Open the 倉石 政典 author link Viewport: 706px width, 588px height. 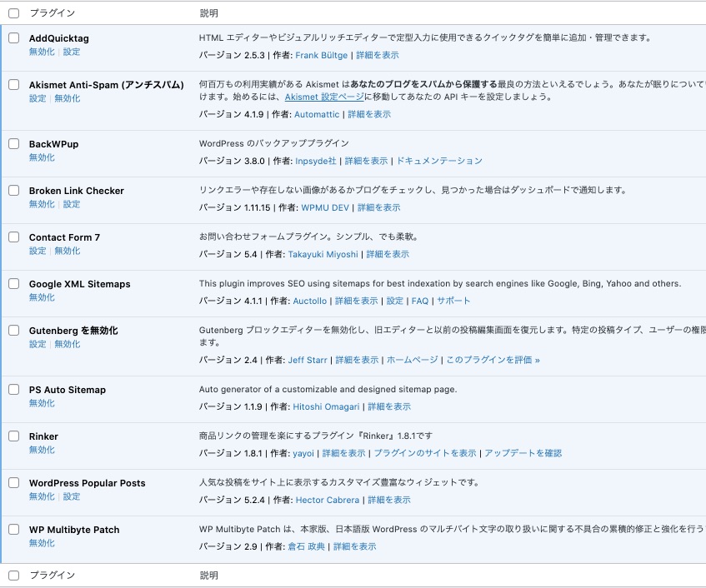pos(306,546)
